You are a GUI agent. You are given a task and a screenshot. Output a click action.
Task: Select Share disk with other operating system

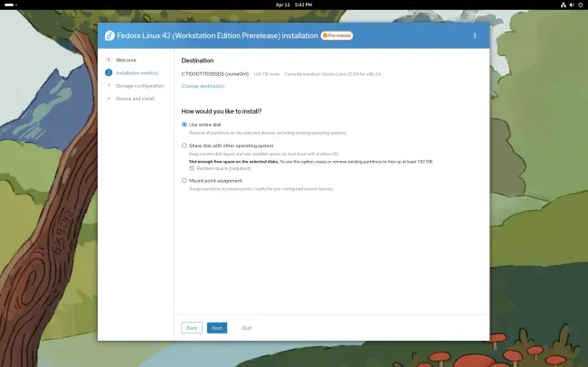(185, 146)
